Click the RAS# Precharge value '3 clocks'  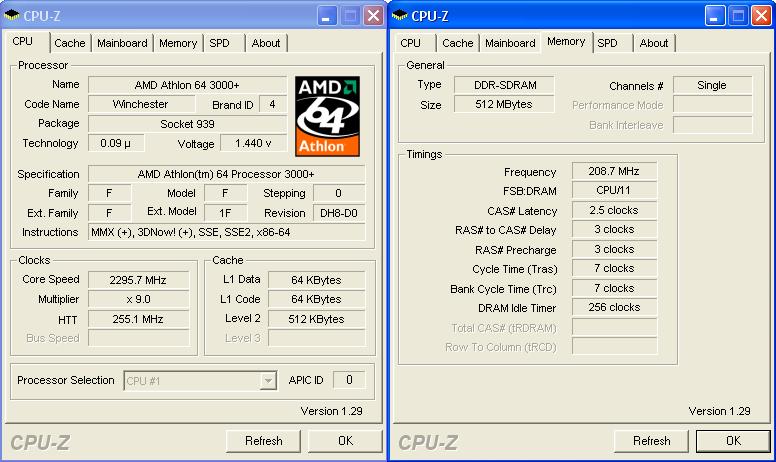pos(614,249)
